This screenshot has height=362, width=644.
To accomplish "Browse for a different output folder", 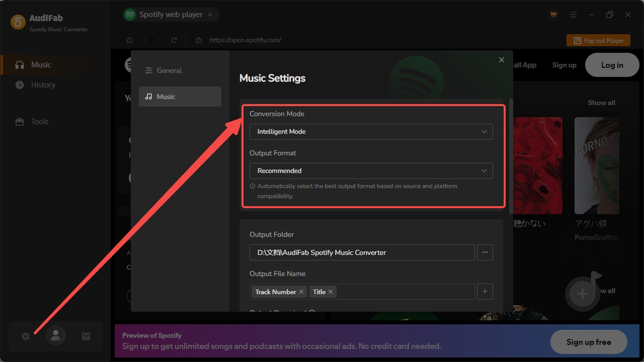I will pyautogui.click(x=485, y=252).
